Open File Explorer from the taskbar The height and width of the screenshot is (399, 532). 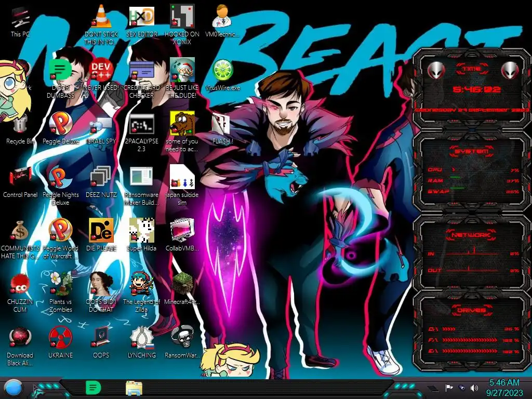point(134,388)
